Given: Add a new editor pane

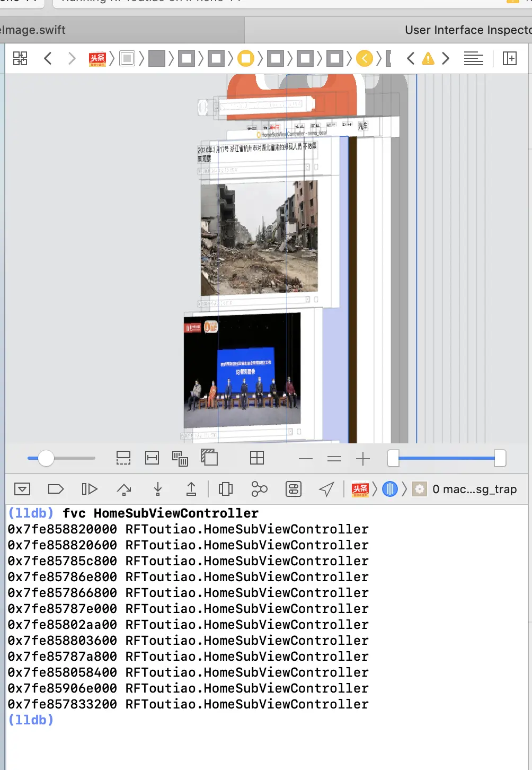Looking at the screenshot, I should [x=510, y=58].
